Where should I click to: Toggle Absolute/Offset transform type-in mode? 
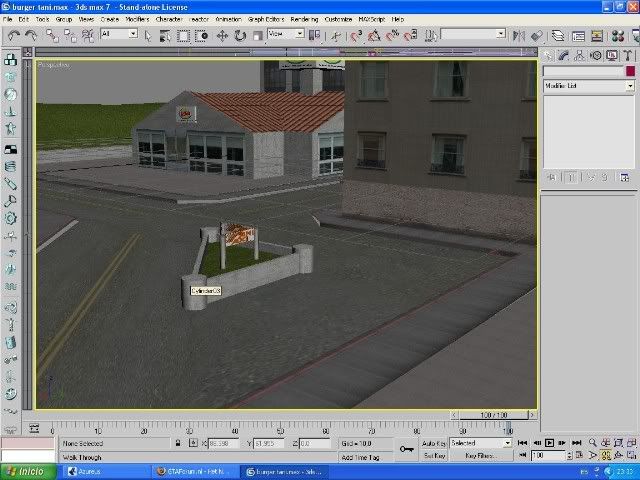click(x=193, y=443)
